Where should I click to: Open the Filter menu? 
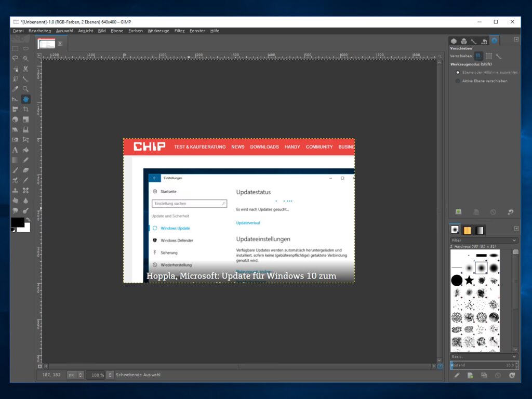(x=179, y=31)
